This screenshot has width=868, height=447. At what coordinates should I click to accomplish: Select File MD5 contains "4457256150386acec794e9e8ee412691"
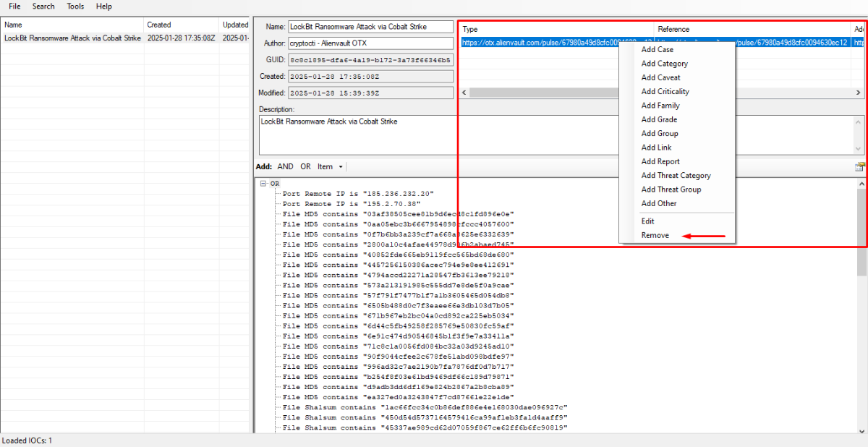point(399,265)
